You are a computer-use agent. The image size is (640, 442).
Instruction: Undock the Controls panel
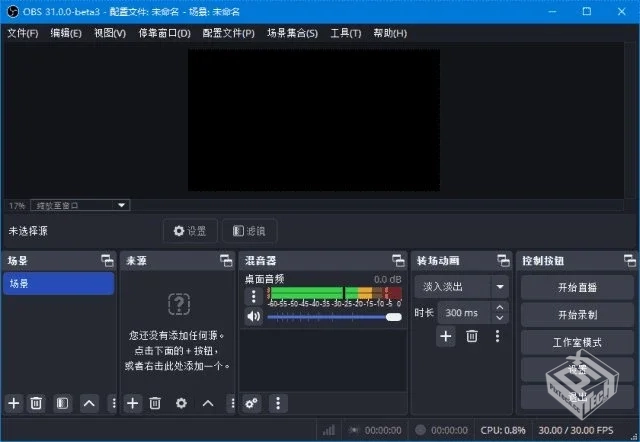coord(629,260)
